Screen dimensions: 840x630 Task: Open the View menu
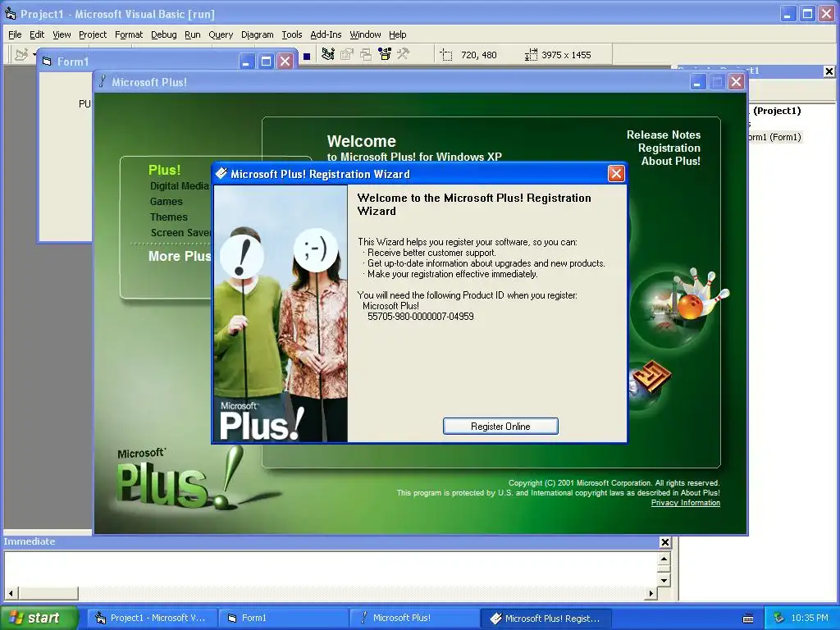pyautogui.click(x=62, y=34)
